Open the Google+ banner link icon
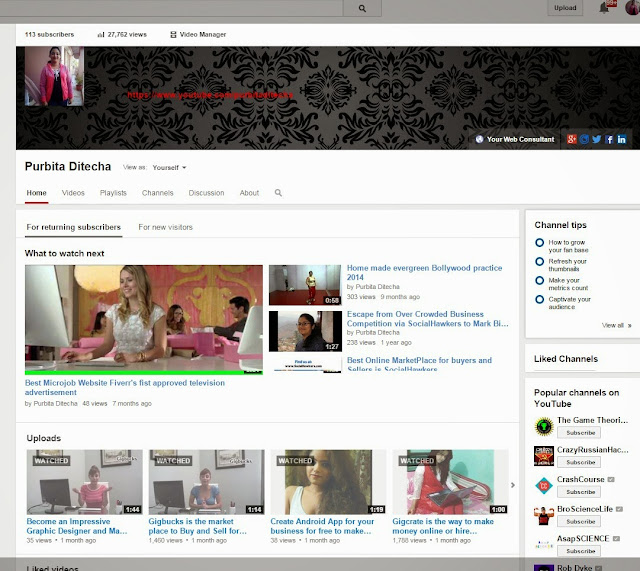This screenshot has width=640, height=571. click(x=571, y=139)
